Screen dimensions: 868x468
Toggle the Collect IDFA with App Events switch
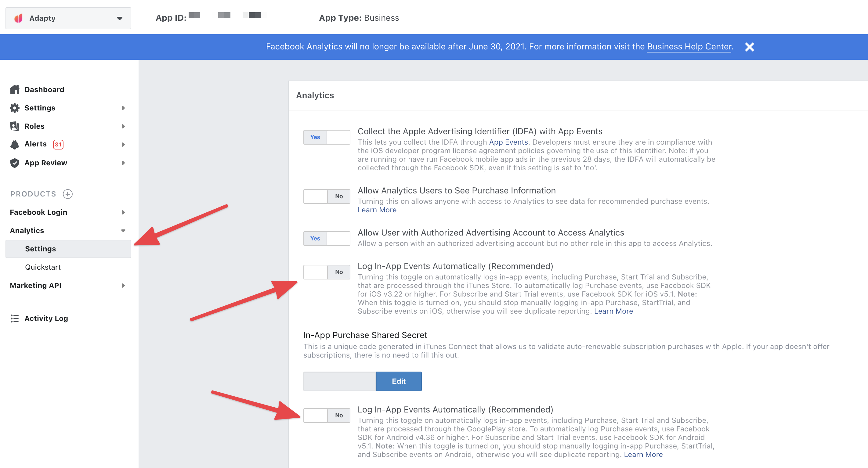pyautogui.click(x=327, y=137)
